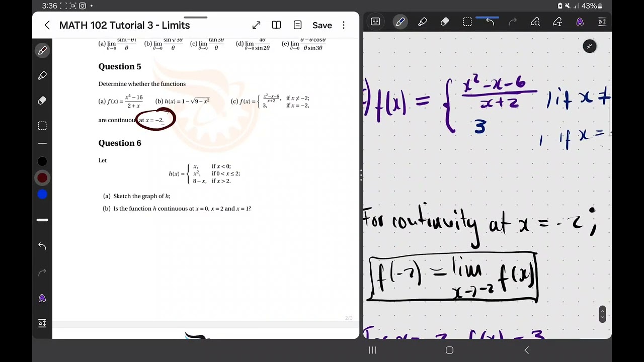The width and height of the screenshot is (644, 362).
Task: Open the three-dot more options menu
Action: tap(344, 25)
